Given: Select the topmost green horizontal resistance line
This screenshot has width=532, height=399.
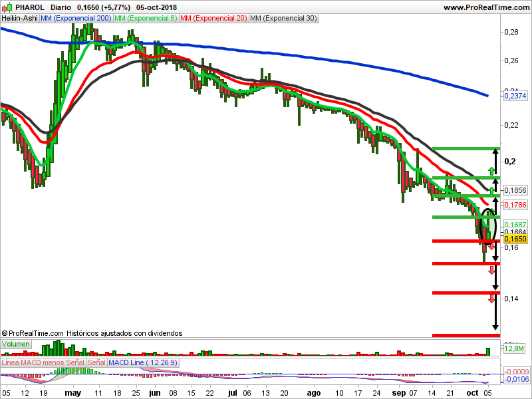Looking at the screenshot, I should (465, 148).
